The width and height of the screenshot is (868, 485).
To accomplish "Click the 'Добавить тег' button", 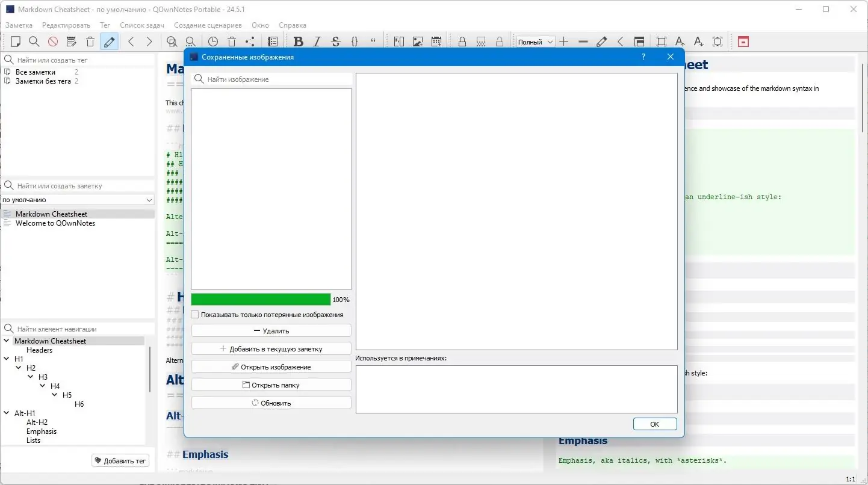I will [120, 461].
